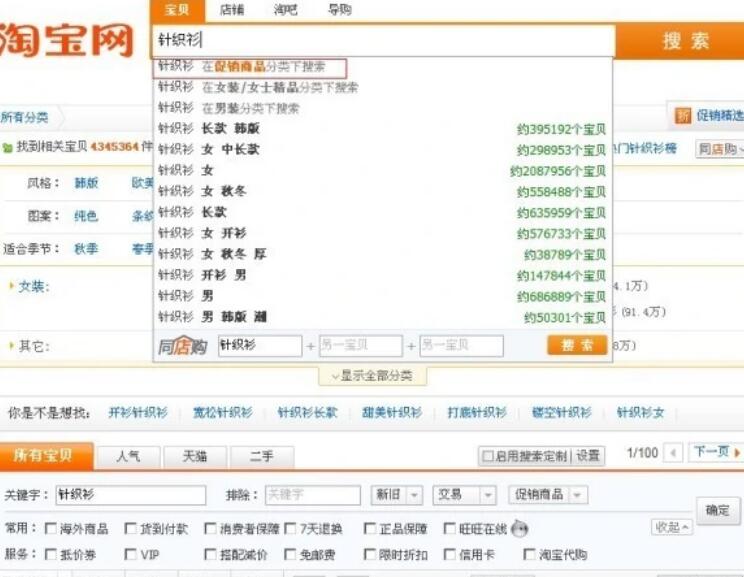Select the 淘吧 search tab
The image size is (744, 577).
click(286, 10)
